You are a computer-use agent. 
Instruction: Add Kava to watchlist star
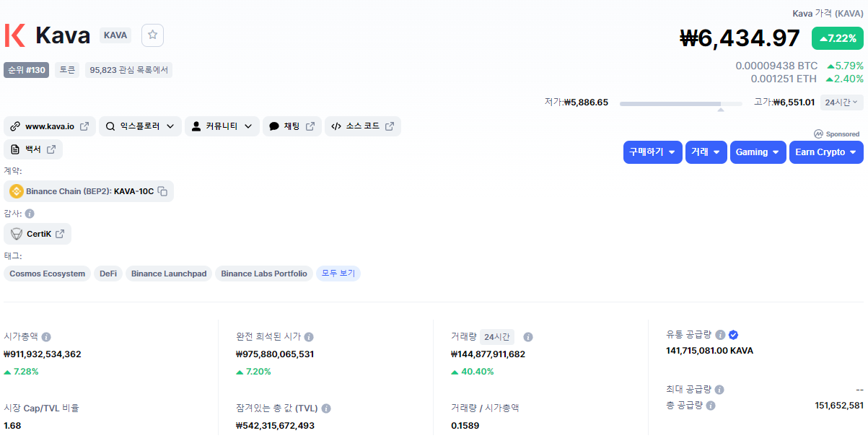pos(152,35)
